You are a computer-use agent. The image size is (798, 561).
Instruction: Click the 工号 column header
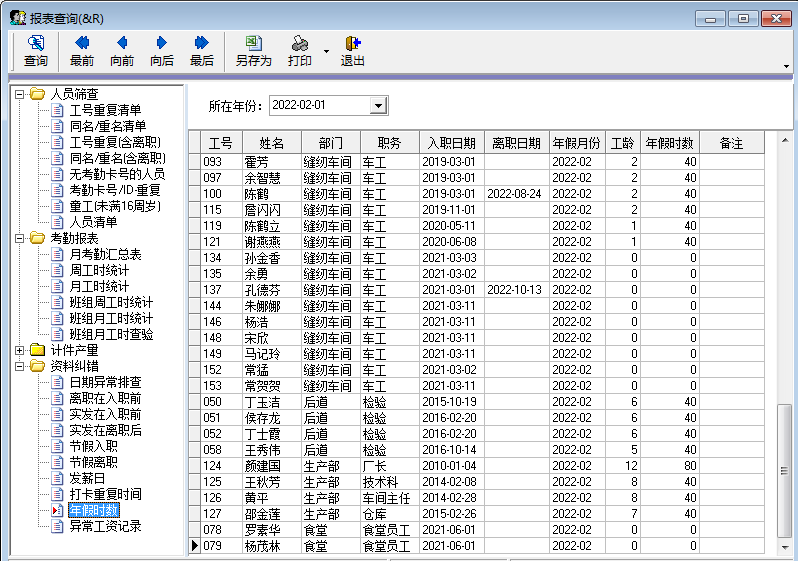click(x=221, y=143)
